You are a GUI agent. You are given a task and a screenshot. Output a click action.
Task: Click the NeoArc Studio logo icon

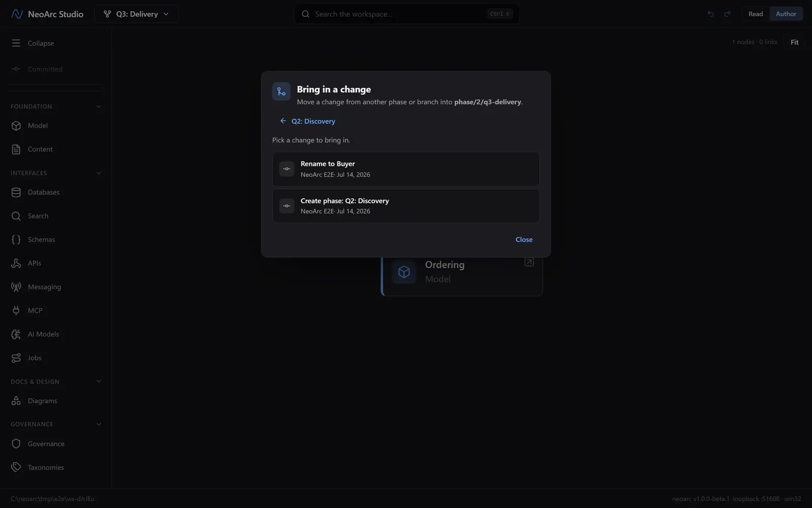pyautogui.click(x=17, y=14)
